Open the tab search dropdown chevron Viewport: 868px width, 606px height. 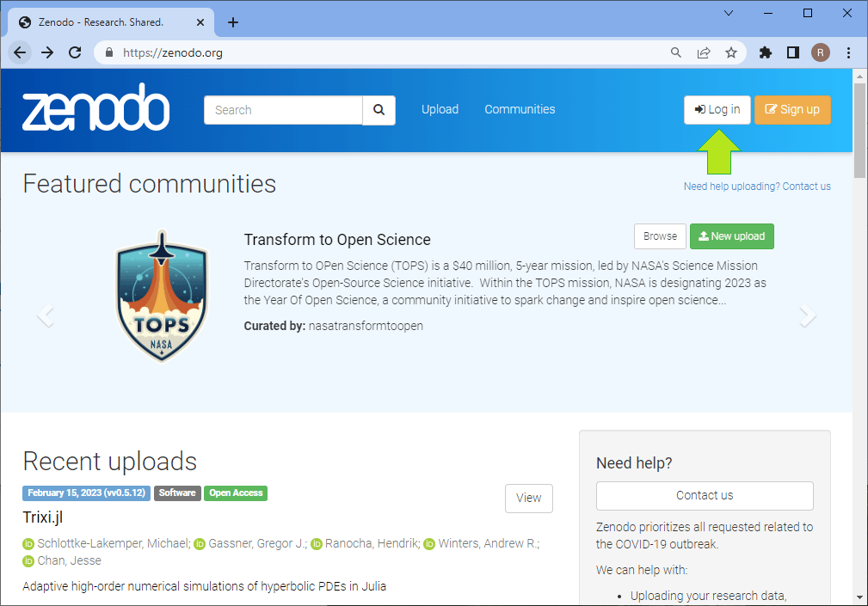[729, 13]
